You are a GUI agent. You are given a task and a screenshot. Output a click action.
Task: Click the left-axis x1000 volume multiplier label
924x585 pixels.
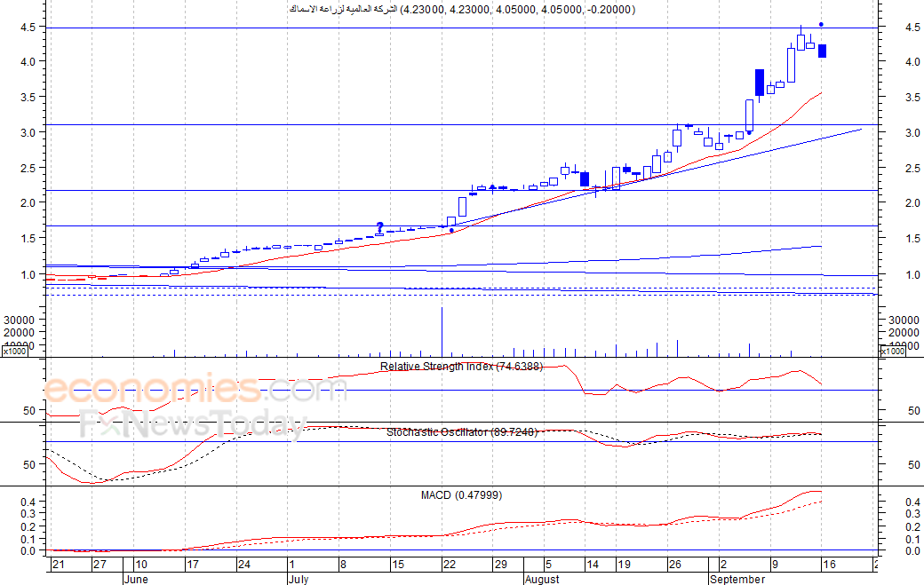pyautogui.click(x=15, y=352)
